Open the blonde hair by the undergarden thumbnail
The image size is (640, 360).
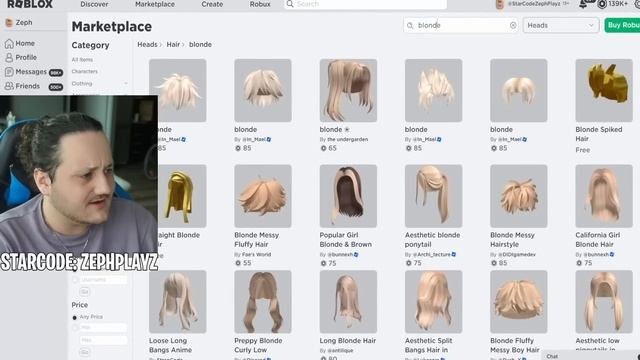(348, 90)
